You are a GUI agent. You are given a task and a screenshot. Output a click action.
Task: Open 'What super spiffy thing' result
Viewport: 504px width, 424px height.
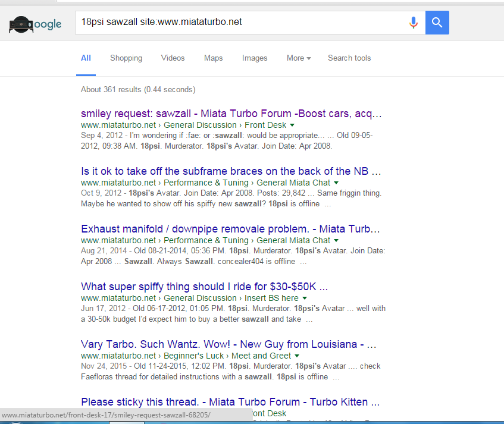(x=205, y=287)
